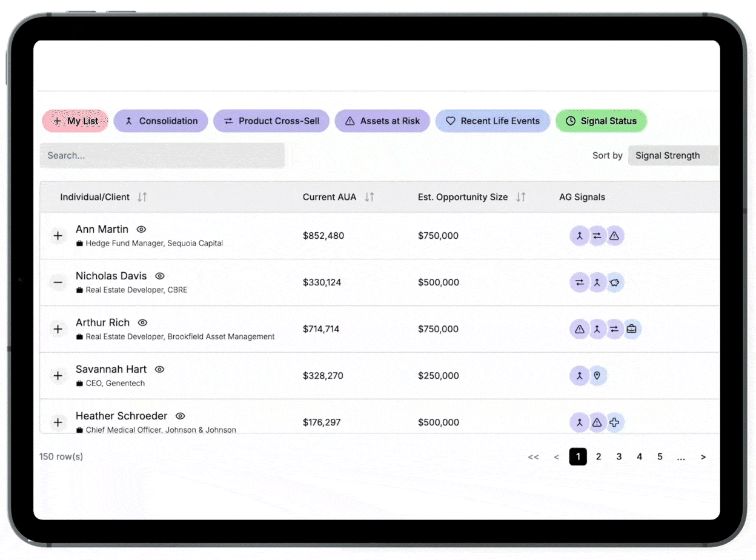Click the My List button

(x=75, y=121)
